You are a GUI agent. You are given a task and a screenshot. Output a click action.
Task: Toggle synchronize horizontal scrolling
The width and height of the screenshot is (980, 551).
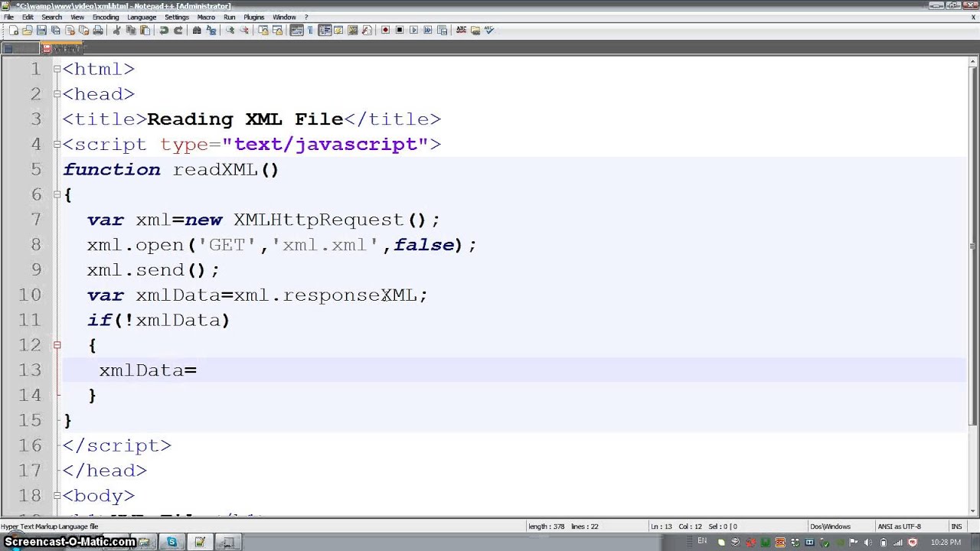(277, 31)
